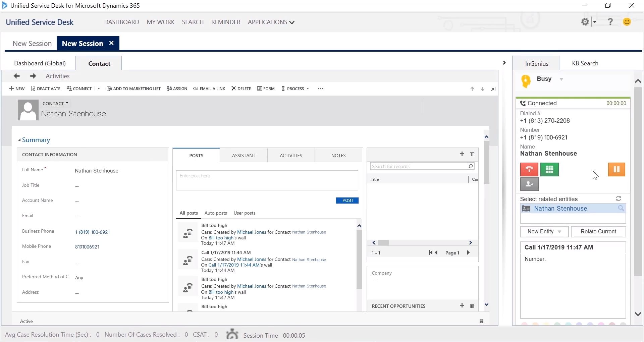Click the Search for records field

pyautogui.click(x=419, y=166)
